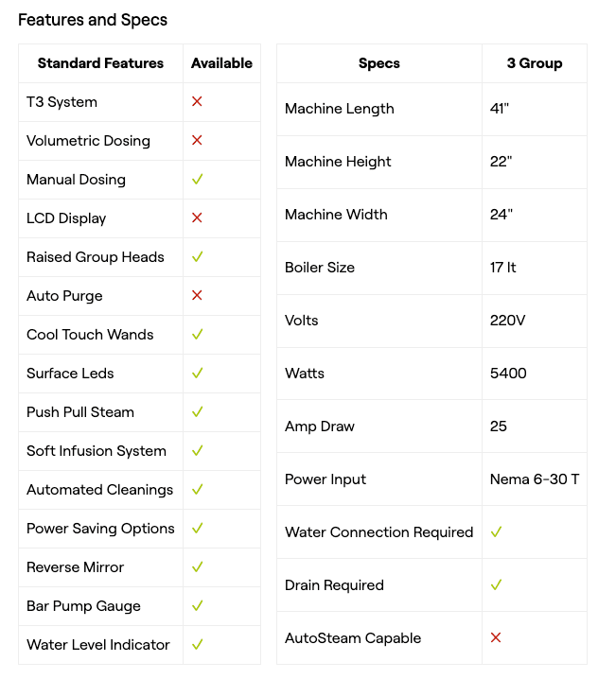
Task: Click the red X for LCD Display
Action: [x=197, y=218]
